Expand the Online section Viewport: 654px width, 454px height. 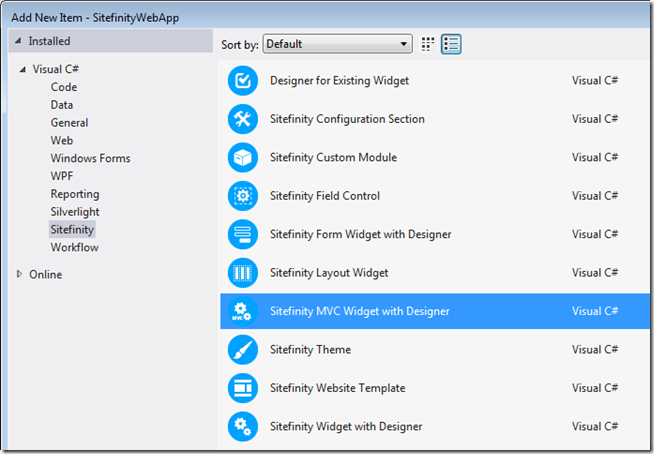pyautogui.click(x=19, y=274)
